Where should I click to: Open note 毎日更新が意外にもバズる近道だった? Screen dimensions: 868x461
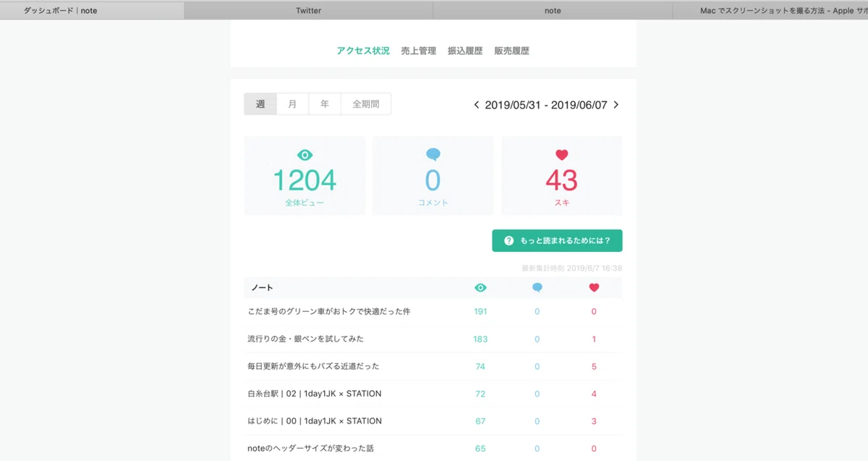(x=313, y=366)
